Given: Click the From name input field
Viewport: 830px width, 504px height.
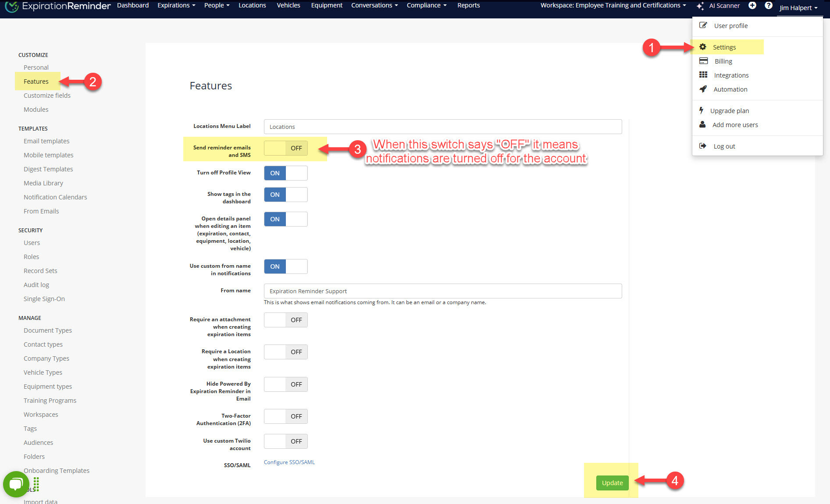Looking at the screenshot, I should (443, 291).
